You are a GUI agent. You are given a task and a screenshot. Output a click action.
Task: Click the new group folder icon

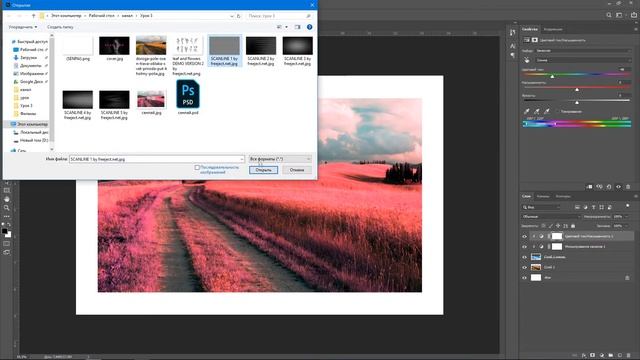pyautogui.click(x=611, y=356)
